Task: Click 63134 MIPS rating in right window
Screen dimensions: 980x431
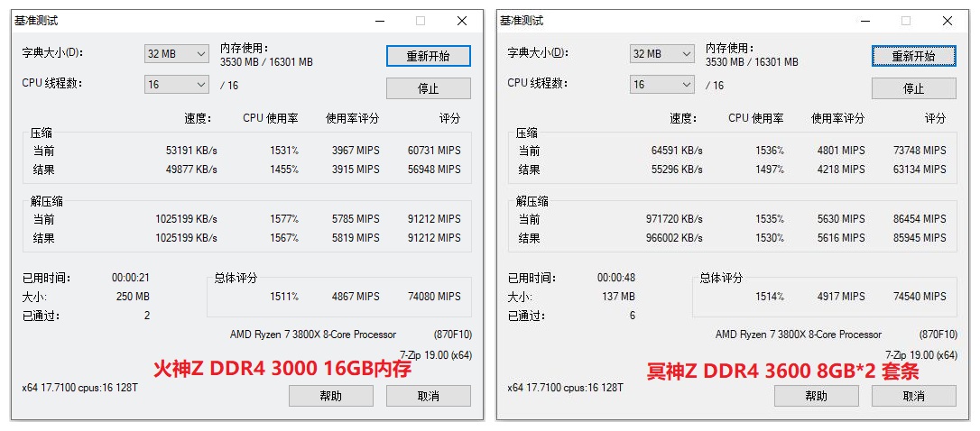Action: click(920, 170)
